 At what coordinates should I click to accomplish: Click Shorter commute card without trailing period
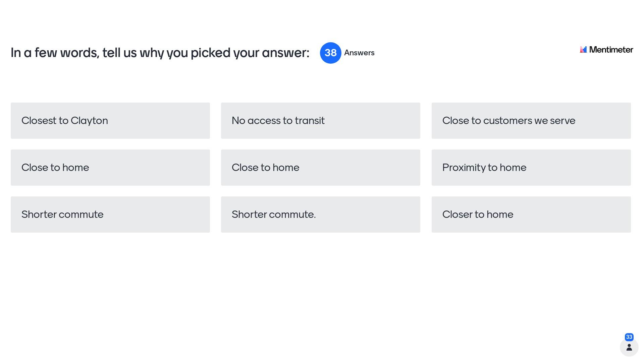pos(110,215)
